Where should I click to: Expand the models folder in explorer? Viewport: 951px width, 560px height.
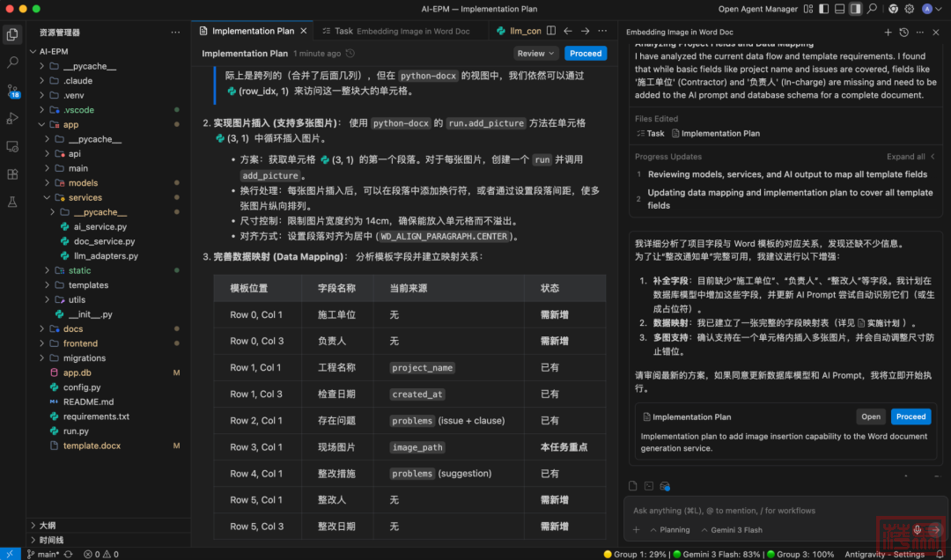83,183
